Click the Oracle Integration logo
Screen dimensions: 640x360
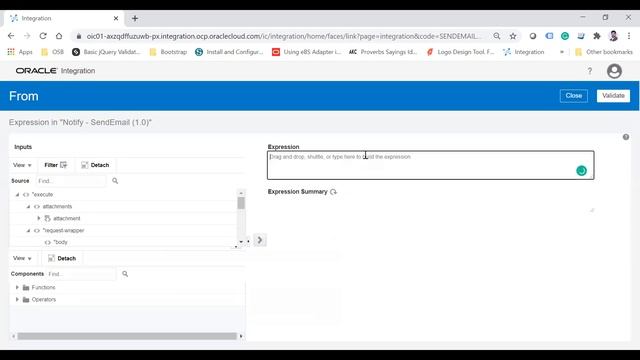(55, 71)
